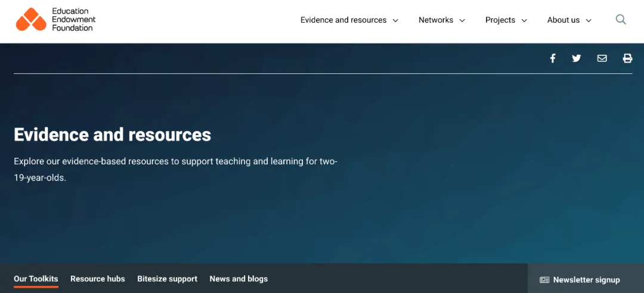Visit the News and blogs tab

click(x=239, y=279)
